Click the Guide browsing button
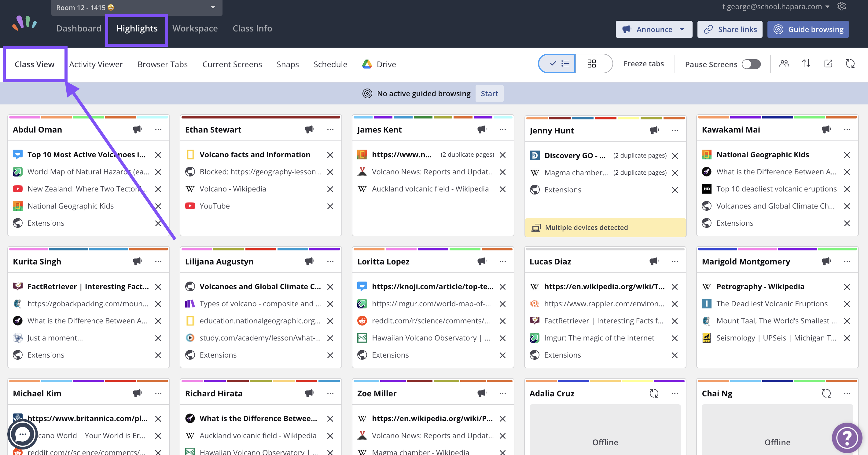Viewport: 868px width, 455px height. 808,29
